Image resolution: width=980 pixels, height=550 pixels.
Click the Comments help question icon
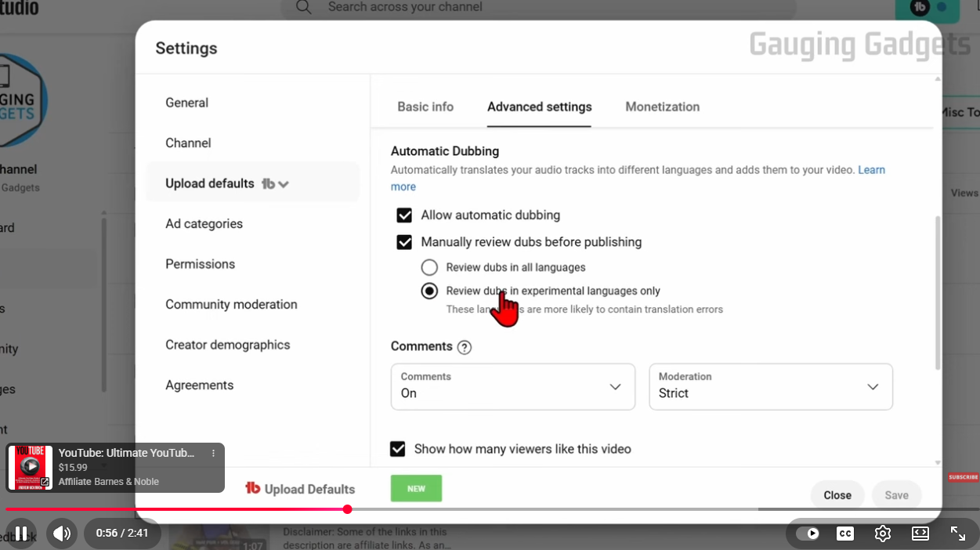click(464, 347)
